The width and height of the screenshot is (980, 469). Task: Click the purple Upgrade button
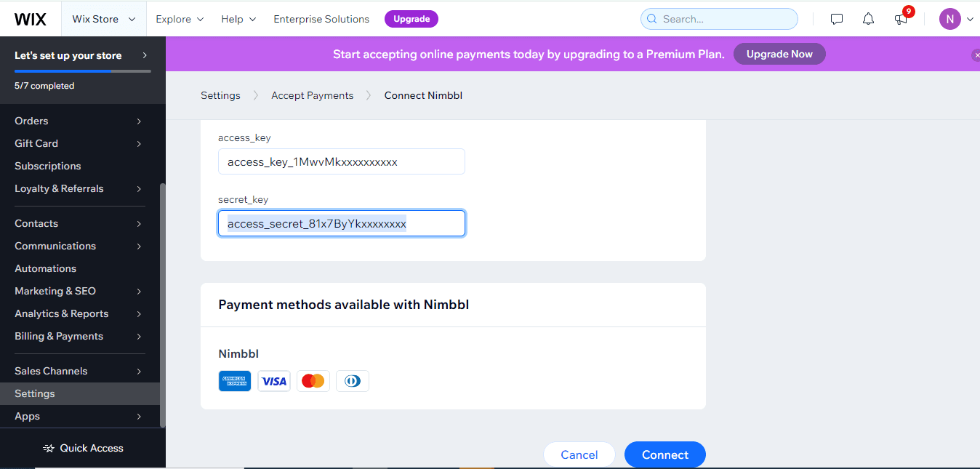411,19
